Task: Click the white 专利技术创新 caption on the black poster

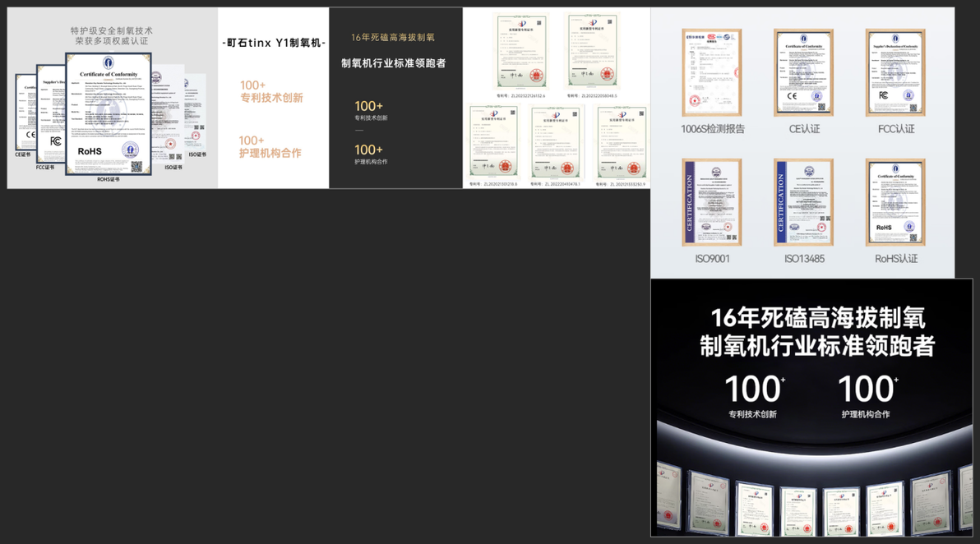Action: pos(752,414)
